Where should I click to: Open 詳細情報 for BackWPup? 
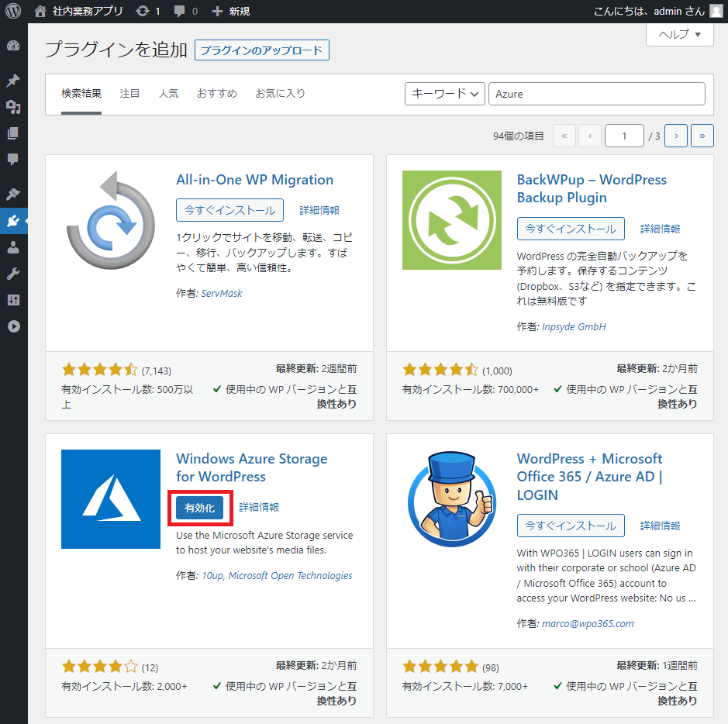[661, 229]
